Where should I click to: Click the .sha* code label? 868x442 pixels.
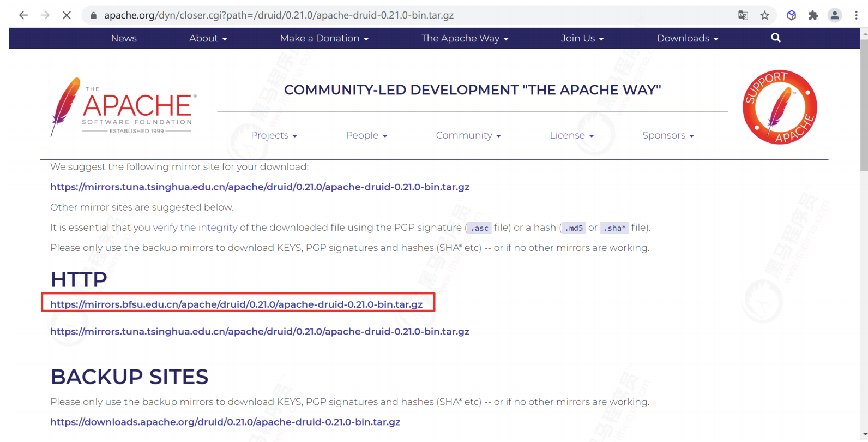click(x=614, y=228)
